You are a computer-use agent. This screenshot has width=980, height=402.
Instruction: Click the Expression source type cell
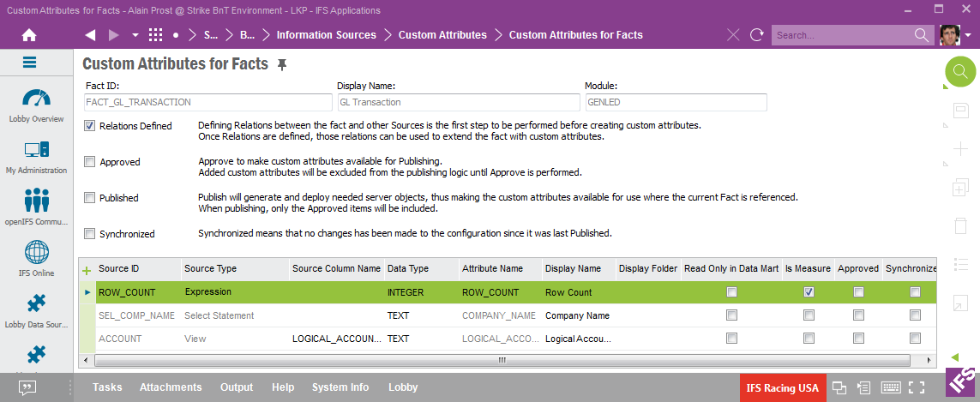(x=235, y=292)
